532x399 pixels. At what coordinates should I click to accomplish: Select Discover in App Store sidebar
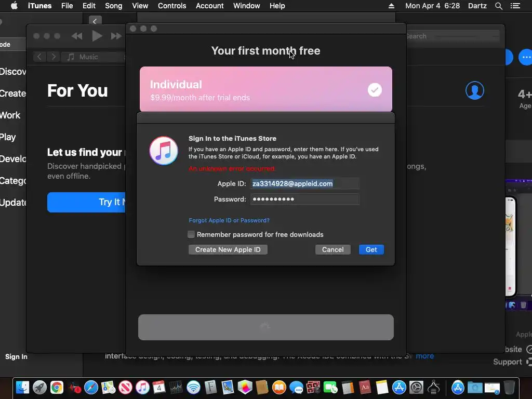click(x=13, y=72)
